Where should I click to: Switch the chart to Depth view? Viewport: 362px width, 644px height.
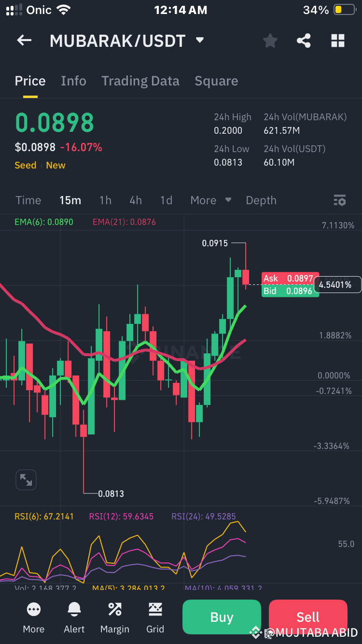pyautogui.click(x=261, y=200)
